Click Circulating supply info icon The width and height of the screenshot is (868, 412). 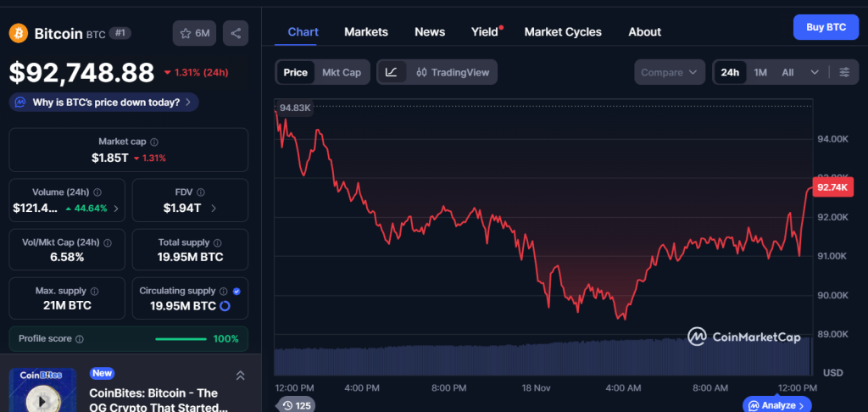click(x=224, y=291)
